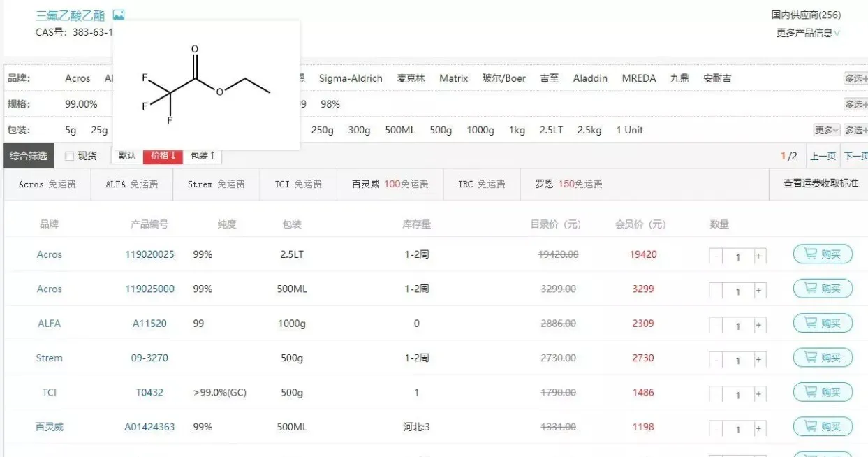Viewport: 868px width, 457px height.
Task: Filter by the 玻尔/Boer brand
Action: 504,78
